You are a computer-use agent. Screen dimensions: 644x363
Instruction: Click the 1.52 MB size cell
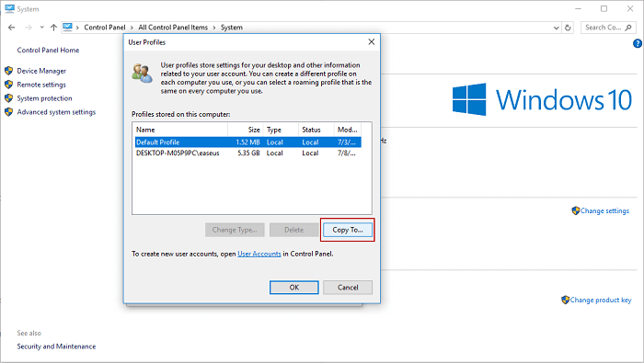pos(247,142)
